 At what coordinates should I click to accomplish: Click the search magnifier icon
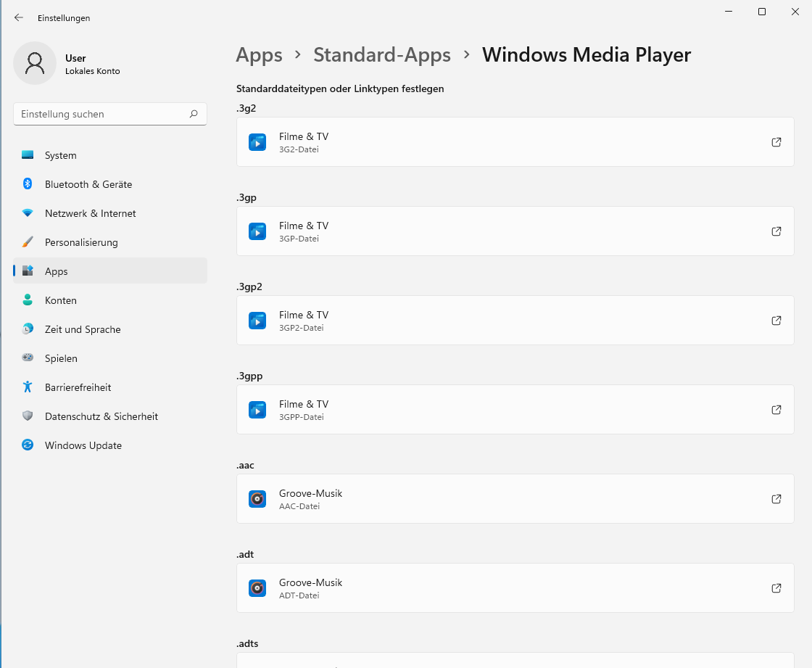194,114
